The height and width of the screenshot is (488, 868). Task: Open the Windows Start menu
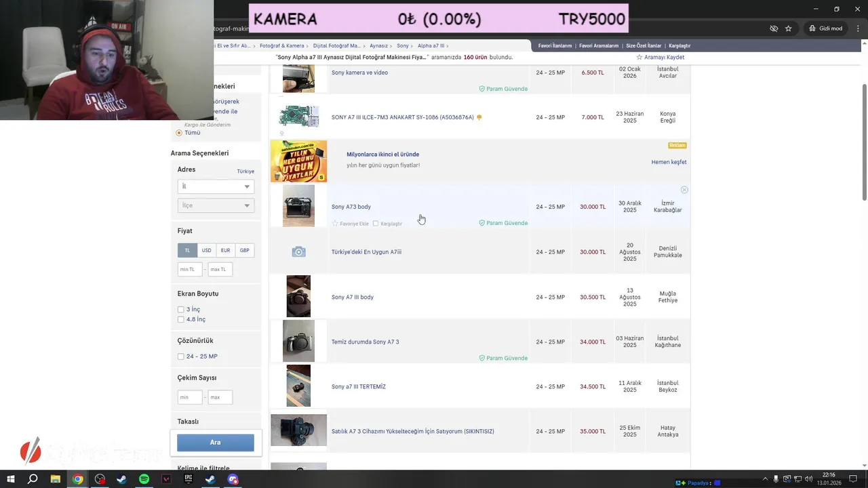[11, 479]
